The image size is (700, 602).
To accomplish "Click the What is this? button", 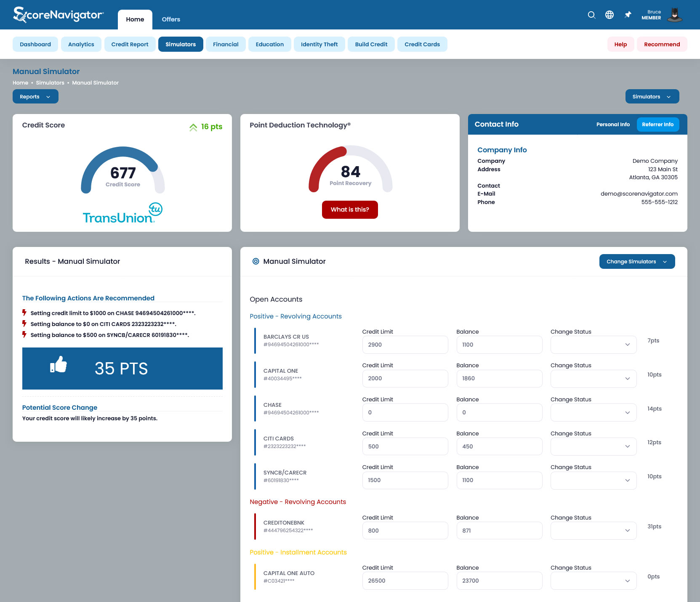I will click(x=350, y=210).
